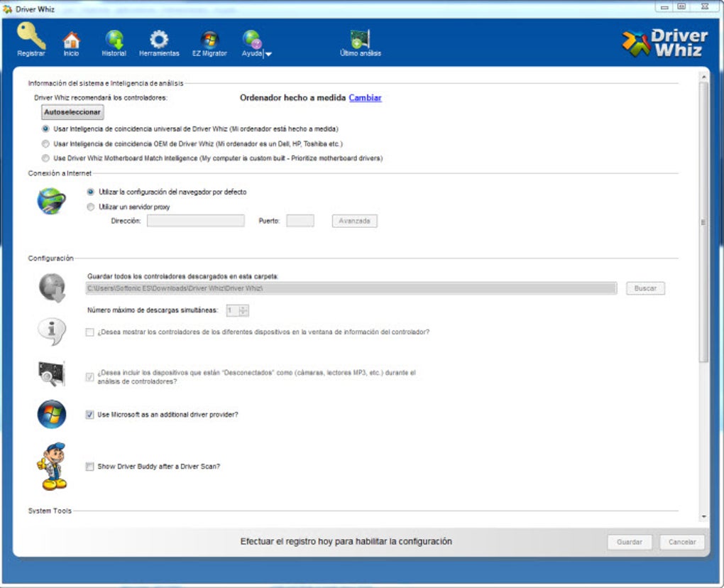Viewport: 724px width, 588px height.
Task: Click the 'System Tools' section heading
Action: [x=50, y=511]
